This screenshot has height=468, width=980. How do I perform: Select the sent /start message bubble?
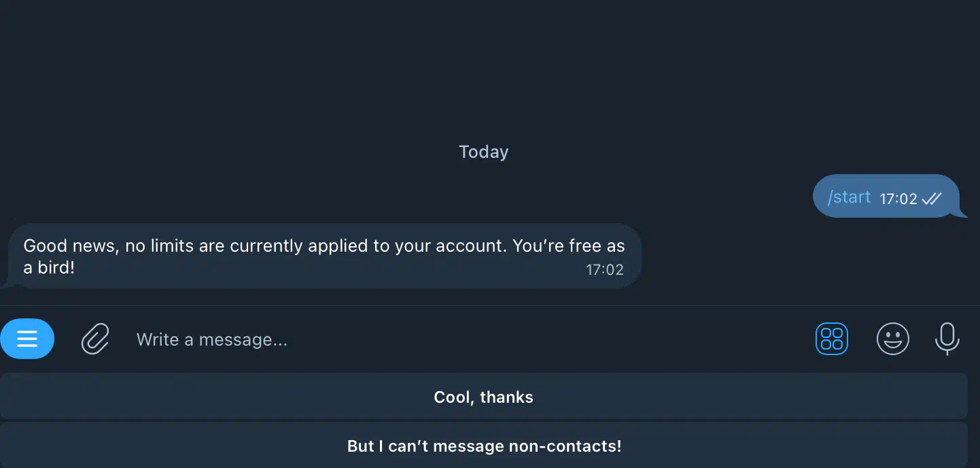pyautogui.click(x=886, y=196)
